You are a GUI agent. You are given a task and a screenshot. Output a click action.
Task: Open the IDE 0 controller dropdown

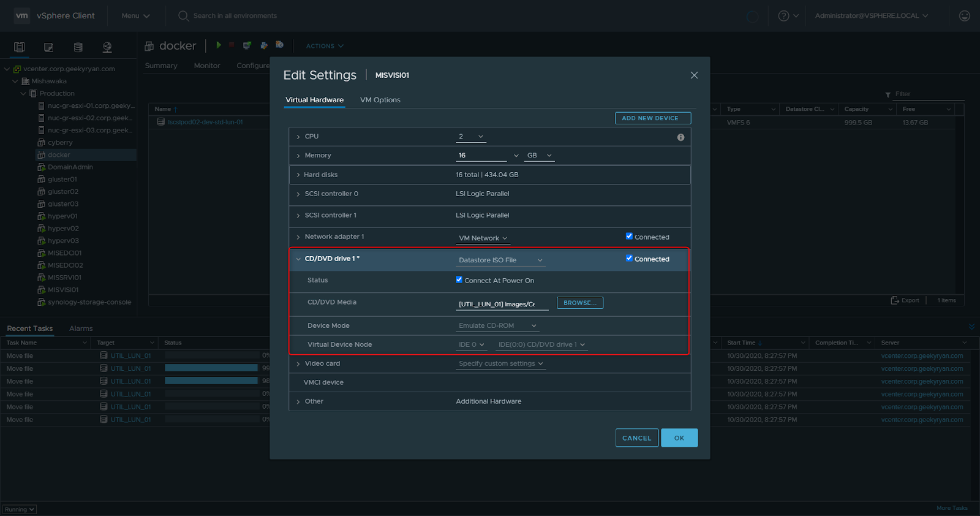(x=471, y=345)
